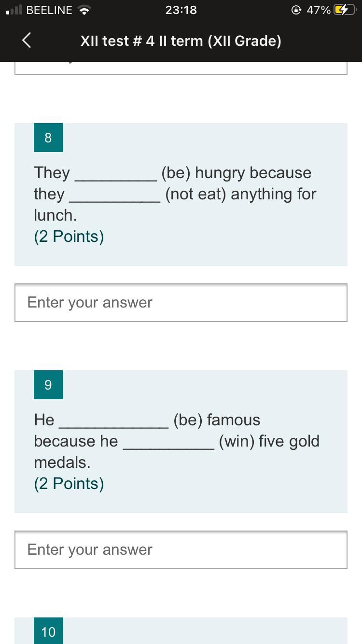Screen dimensions: 362x644
Task: Tap the orientation lock status icon
Action: click(x=296, y=10)
